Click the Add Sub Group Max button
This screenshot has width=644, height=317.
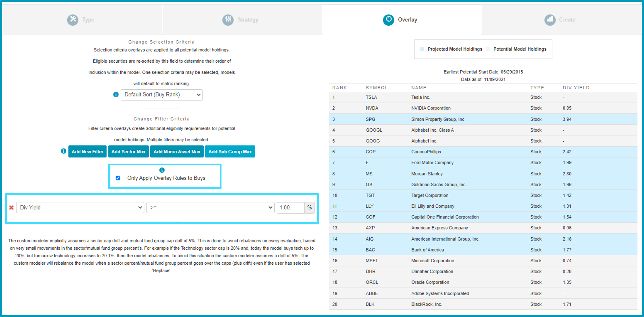click(230, 151)
